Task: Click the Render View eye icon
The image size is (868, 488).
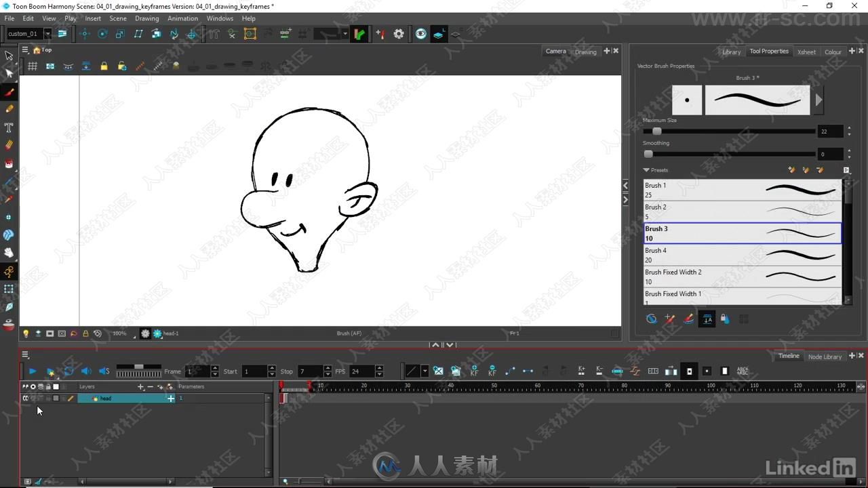Action: pos(421,34)
